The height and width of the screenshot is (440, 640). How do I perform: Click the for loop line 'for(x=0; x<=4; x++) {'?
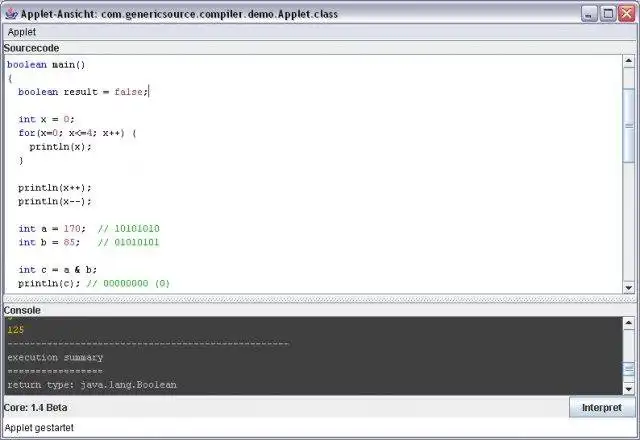77,133
